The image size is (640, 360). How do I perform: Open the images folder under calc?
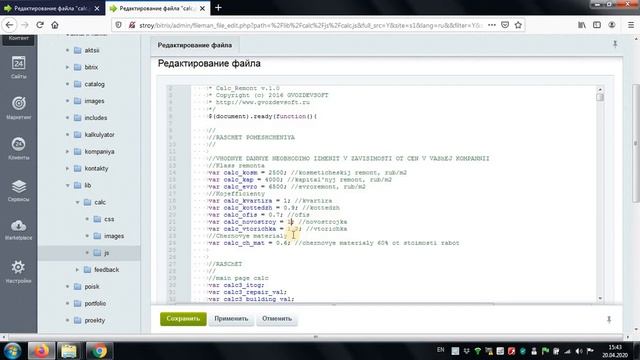click(113, 236)
